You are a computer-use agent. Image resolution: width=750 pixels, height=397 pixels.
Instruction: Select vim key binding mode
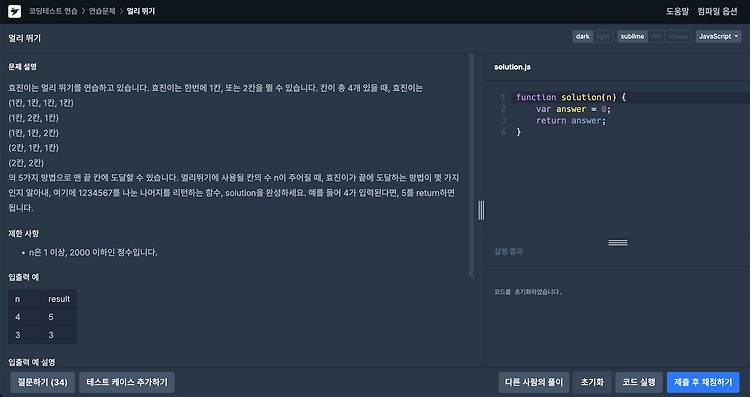tap(656, 36)
